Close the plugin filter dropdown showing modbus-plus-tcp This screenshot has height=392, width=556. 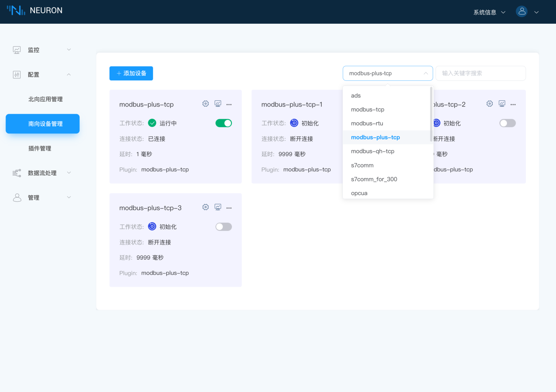tap(388, 73)
